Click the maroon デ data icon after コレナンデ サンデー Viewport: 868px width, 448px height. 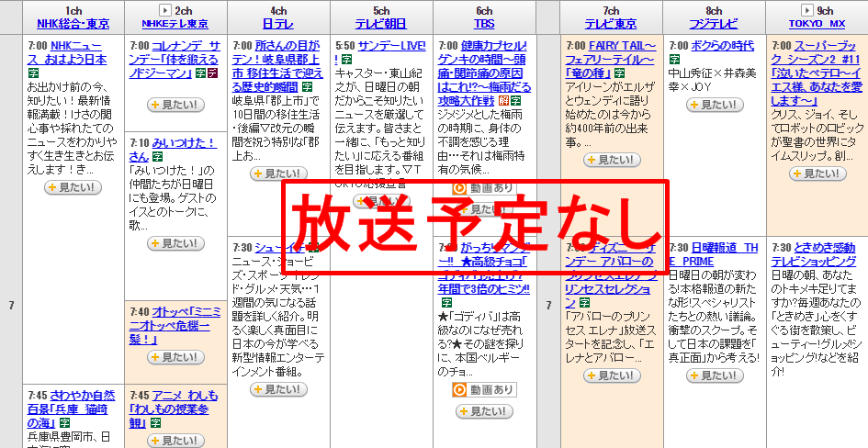tap(213, 73)
